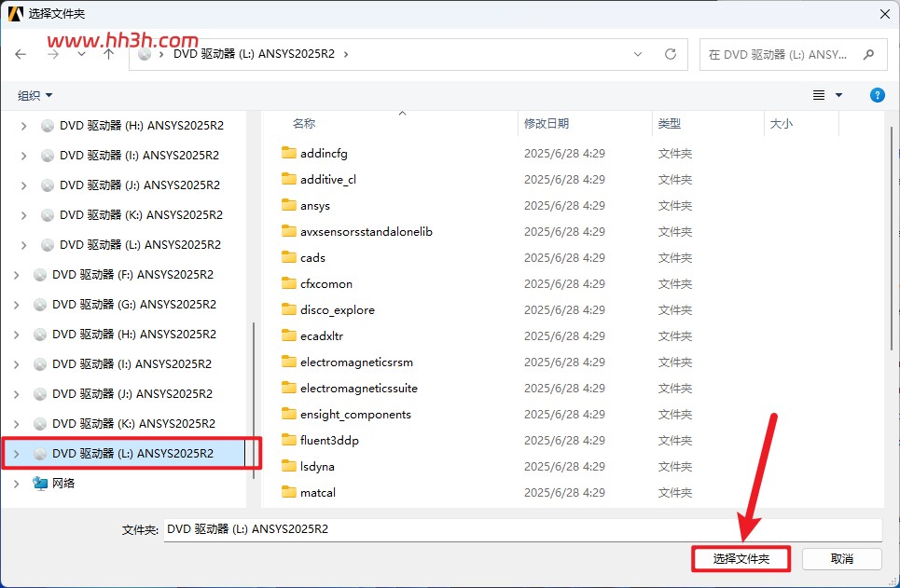Select DVD 驱动器 (G:) ANSYS2025R2 in tree
This screenshot has height=588, width=900.
tap(134, 305)
